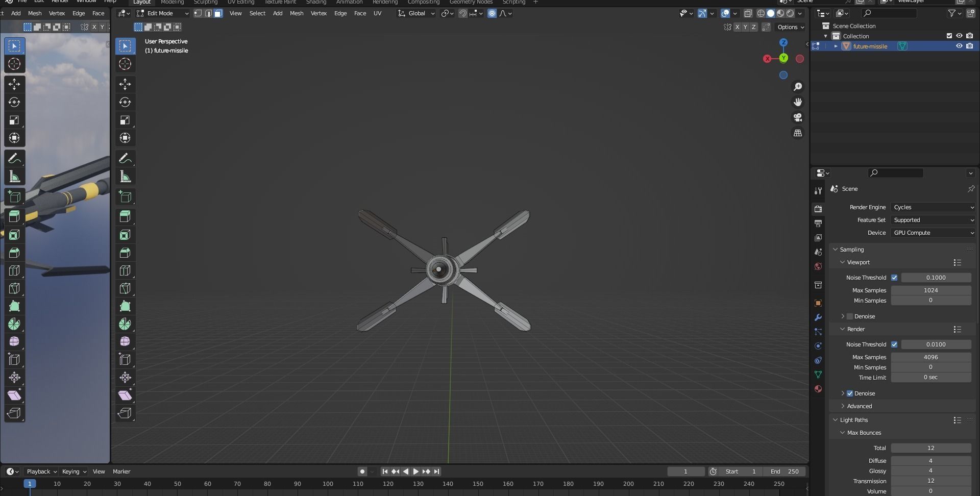This screenshot has height=496, width=980.
Task: Select the Poly Build tool in the main viewport
Action: point(125,306)
